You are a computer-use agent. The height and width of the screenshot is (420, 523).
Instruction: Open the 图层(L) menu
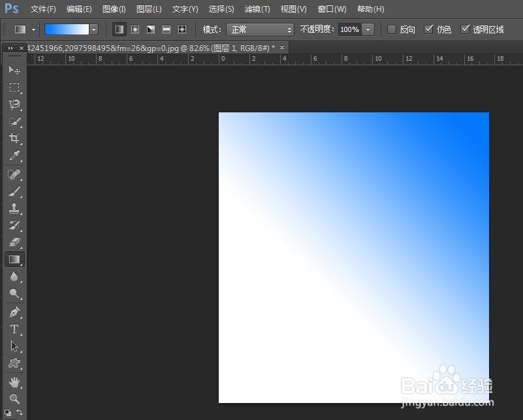point(149,9)
